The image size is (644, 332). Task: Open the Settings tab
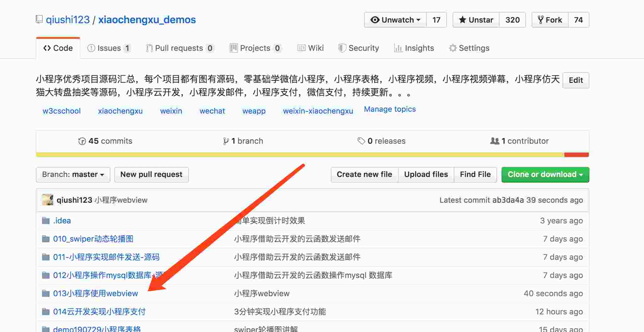tap(469, 48)
